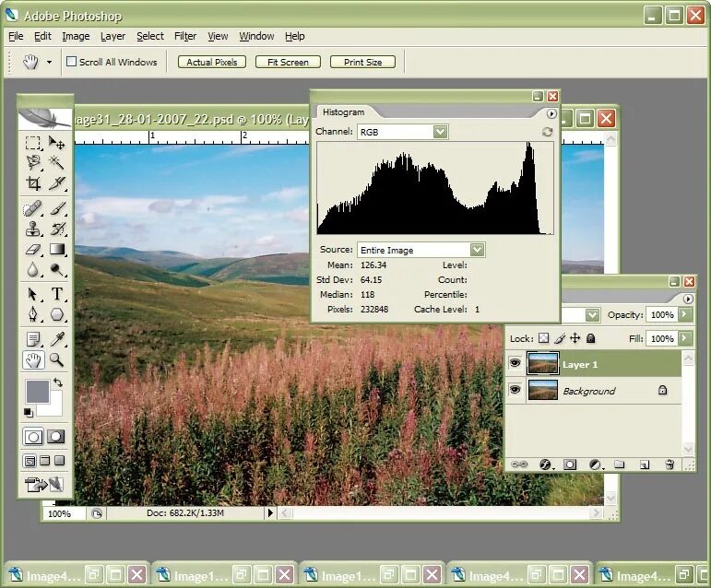Open the Filter menu
711x588 pixels.
point(185,36)
